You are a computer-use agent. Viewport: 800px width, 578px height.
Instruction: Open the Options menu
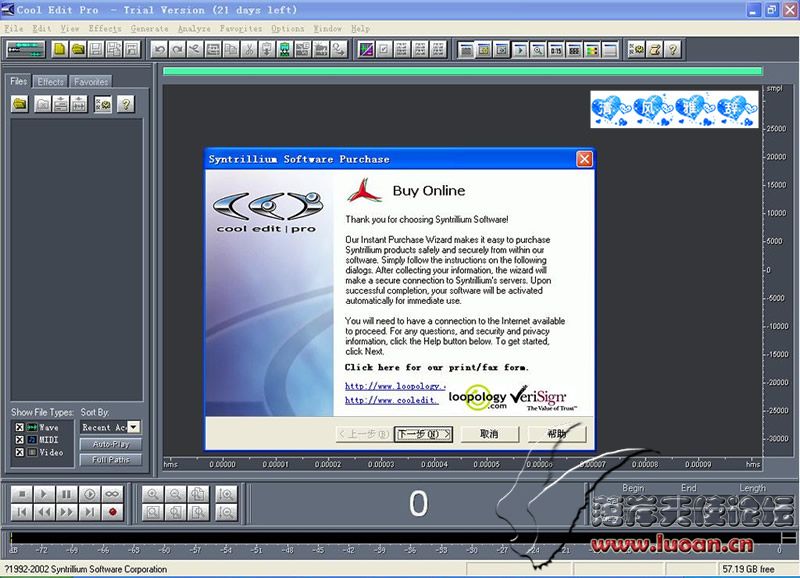coord(288,29)
